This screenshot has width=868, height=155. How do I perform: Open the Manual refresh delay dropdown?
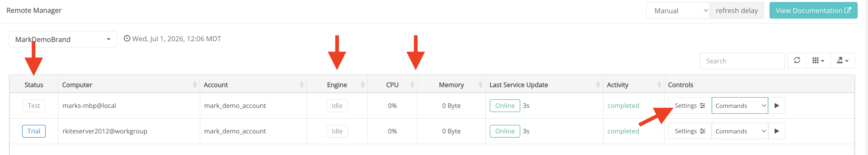tap(678, 10)
